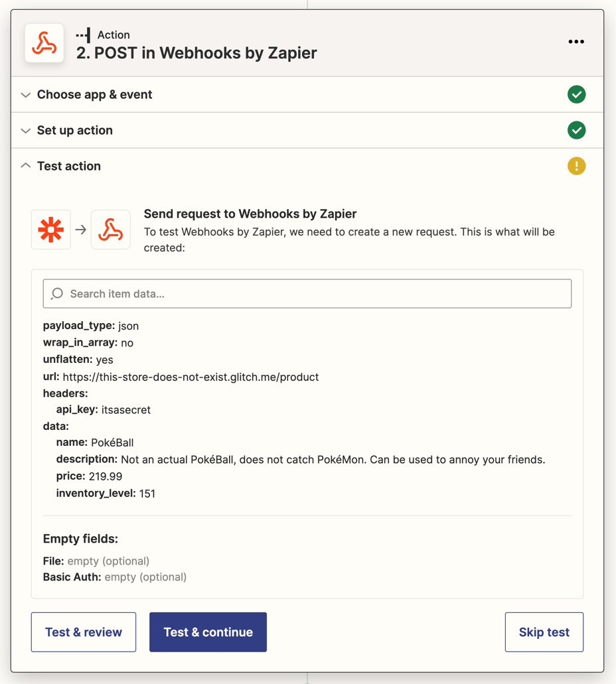
Task: Expand the Set up action chevron
Action: 26,131
